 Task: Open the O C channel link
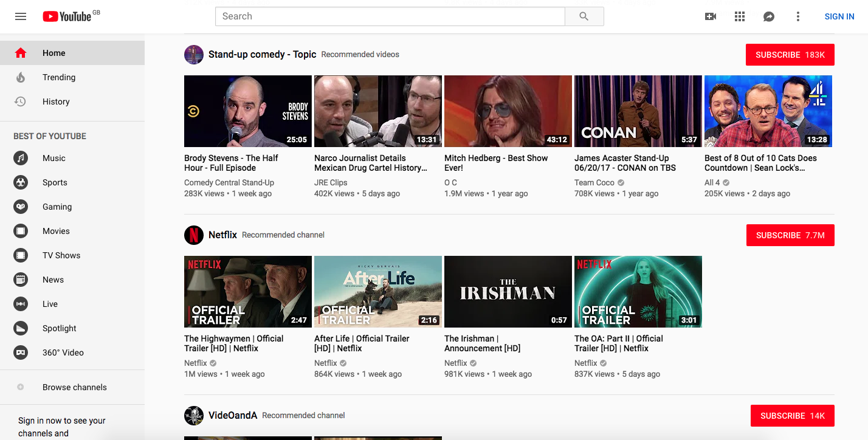coord(450,182)
